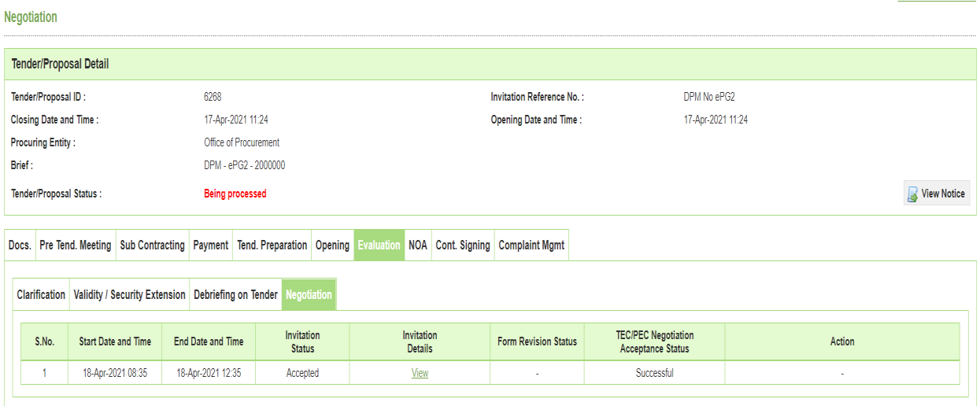Screen dimensions: 980x406
Task: Open the Pre Tend. Meeting tab
Action: coord(76,245)
